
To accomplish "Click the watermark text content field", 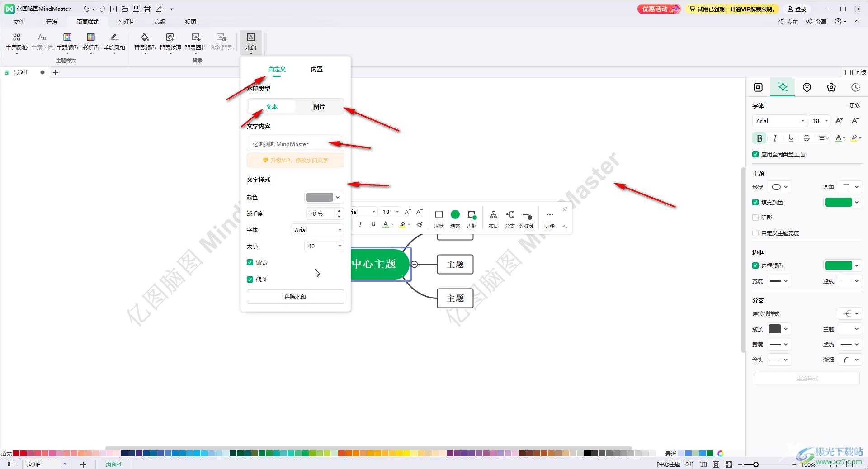I will (295, 144).
